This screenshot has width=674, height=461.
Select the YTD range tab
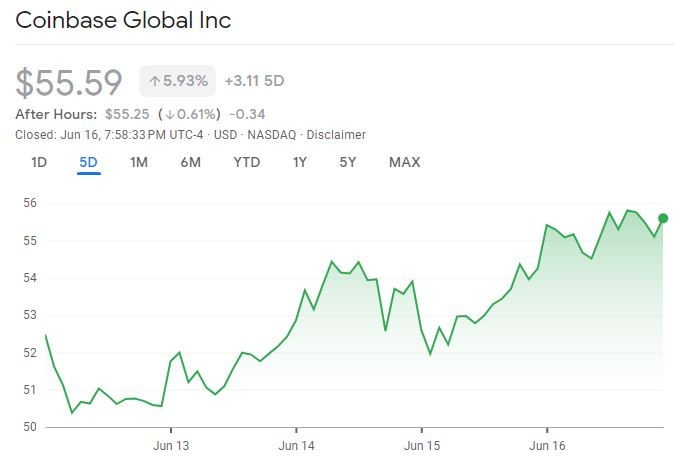point(246,162)
